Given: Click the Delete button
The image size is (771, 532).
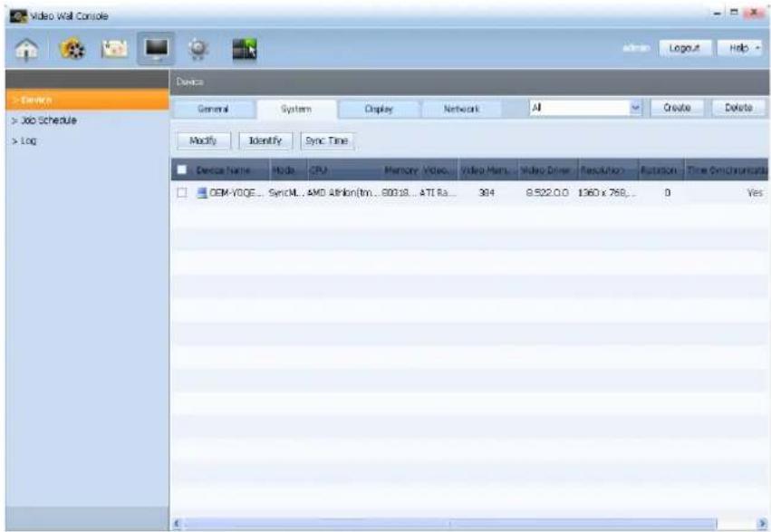Looking at the screenshot, I should tap(738, 108).
